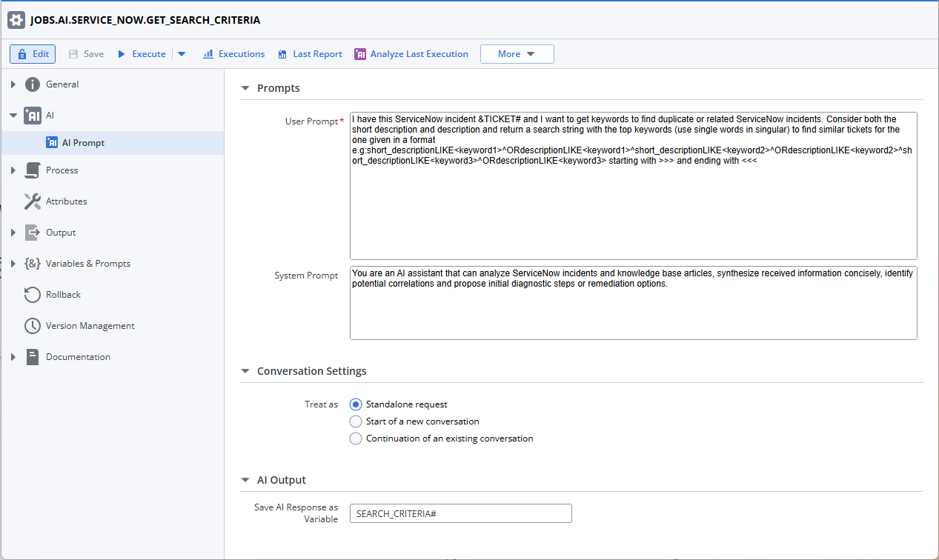Click the job gear icon beside the title
This screenshot has height=560, width=939.
(x=16, y=20)
